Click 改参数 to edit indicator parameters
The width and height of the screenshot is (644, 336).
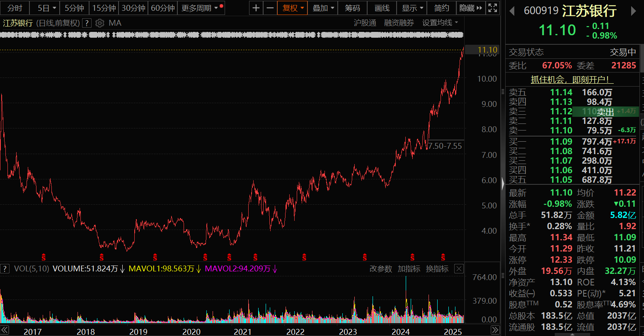[381, 269]
